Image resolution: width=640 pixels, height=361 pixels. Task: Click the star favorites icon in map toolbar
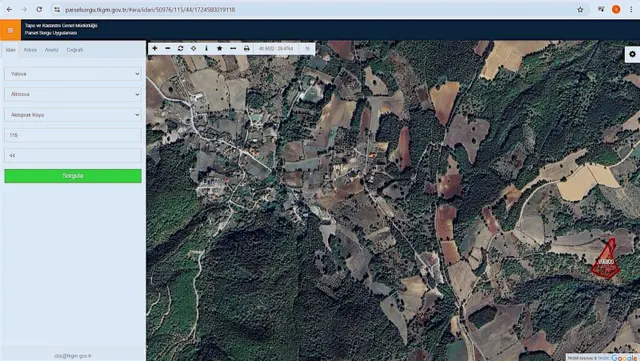[x=220, y=48]
